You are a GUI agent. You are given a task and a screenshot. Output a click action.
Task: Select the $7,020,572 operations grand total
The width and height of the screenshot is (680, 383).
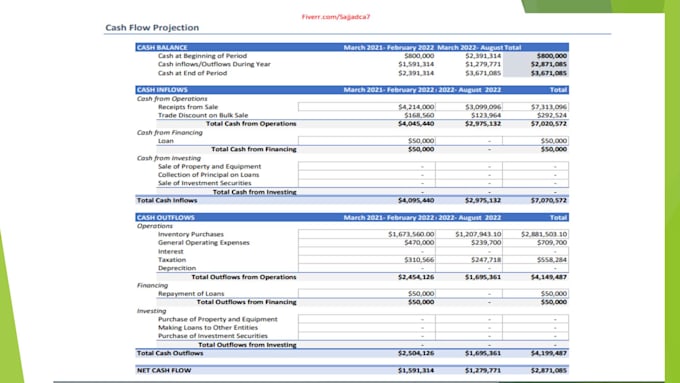click(x=549, y=124)
